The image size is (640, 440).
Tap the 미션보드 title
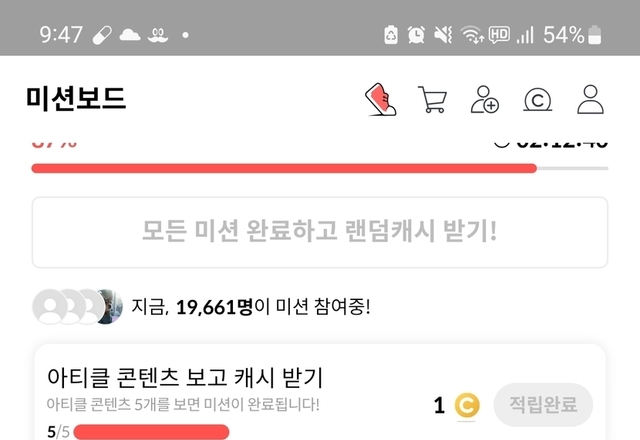[76, 98]
